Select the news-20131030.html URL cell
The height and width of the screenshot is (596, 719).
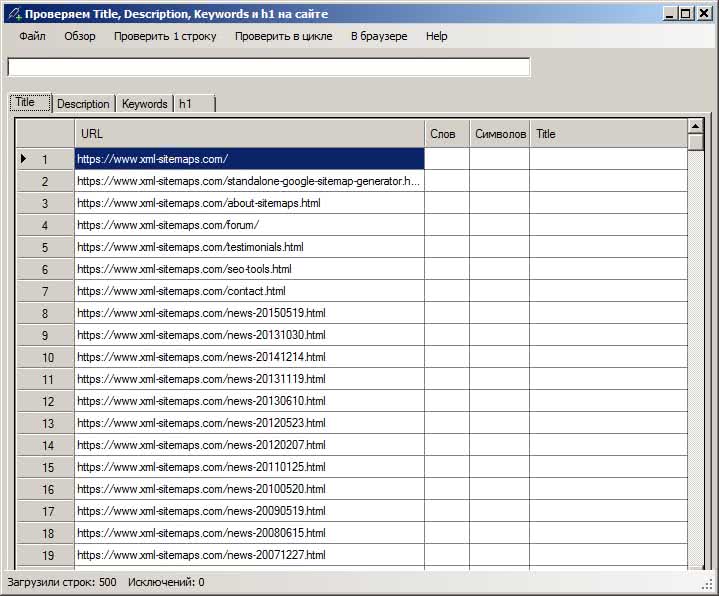[249, 335]
